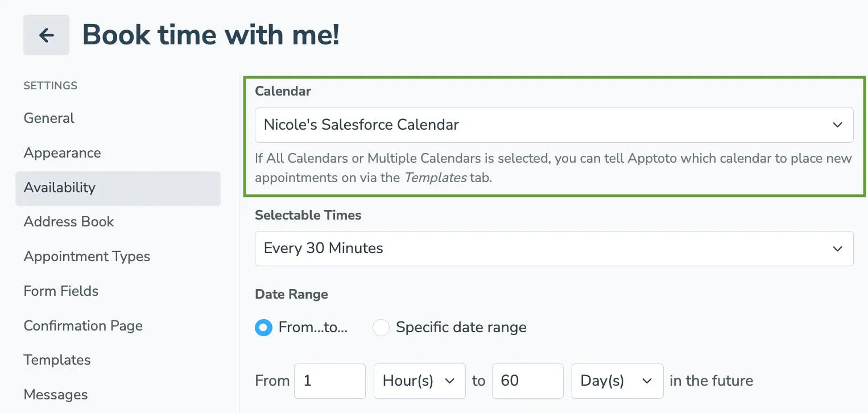Screen dimensions: 868x413
Task: Select Nicole's Salesforce Calendar dropdown
Action: [x=555, y=125]
